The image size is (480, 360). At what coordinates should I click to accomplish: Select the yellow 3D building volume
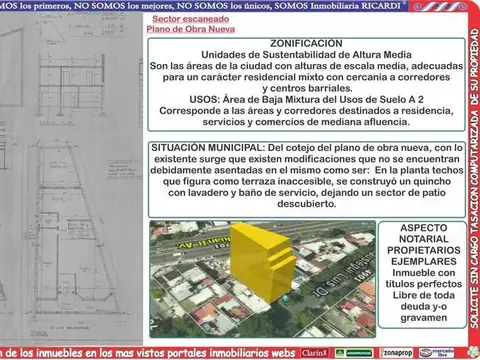coord(263,262)
